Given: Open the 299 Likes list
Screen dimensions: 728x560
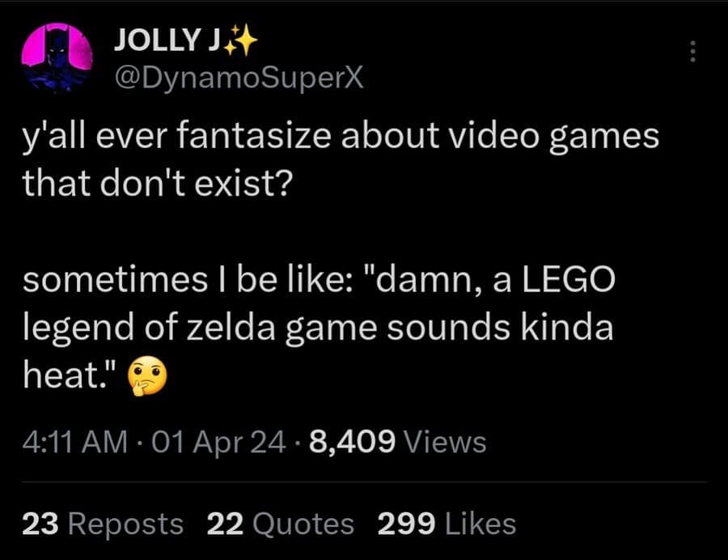Looking at the screenshot, I should (447, 524).
